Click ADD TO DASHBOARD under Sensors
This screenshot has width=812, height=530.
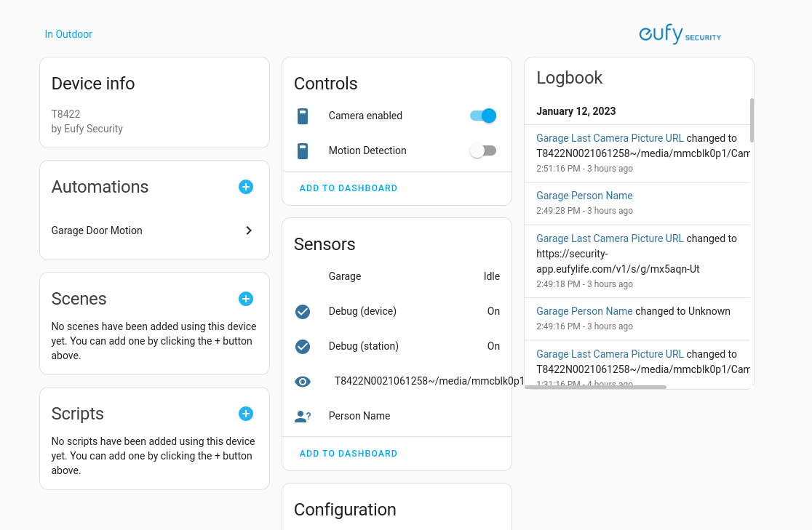(348, 453)
